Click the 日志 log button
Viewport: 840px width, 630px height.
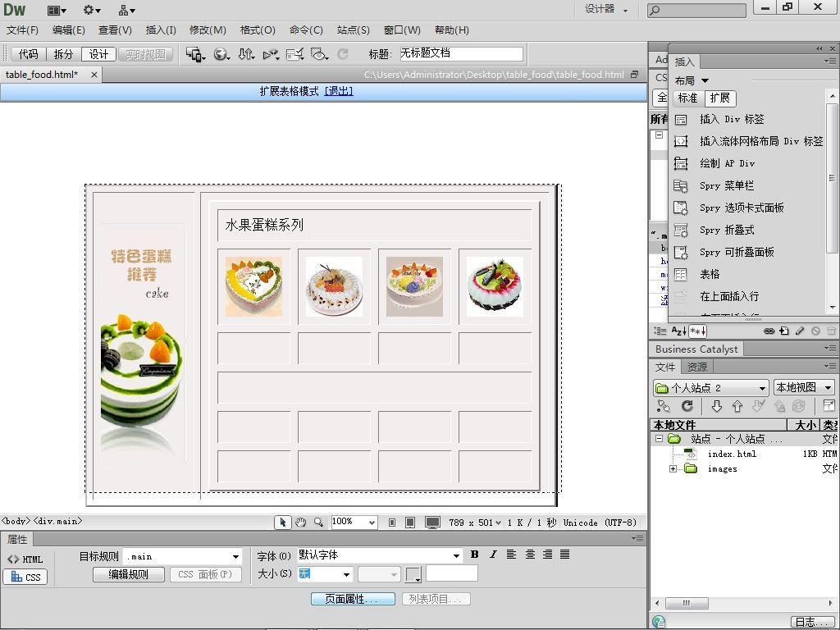tap(813, 622)
